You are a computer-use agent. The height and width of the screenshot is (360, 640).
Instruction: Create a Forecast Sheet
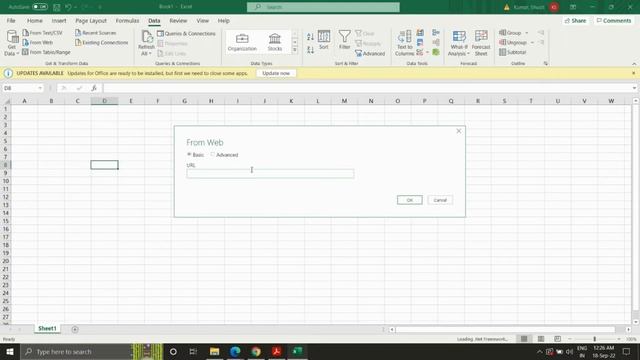click(481, 42)
